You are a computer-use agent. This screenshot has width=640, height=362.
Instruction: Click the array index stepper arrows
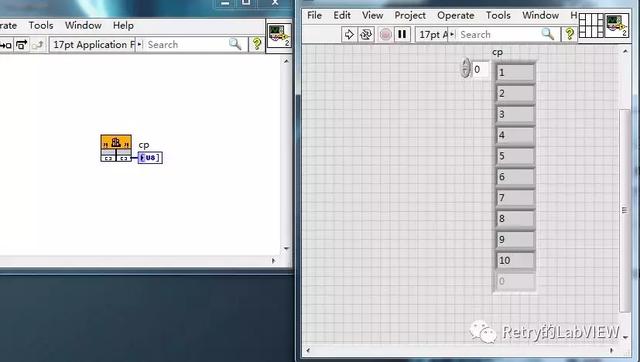pyautogui.click(x=465, y=68)
